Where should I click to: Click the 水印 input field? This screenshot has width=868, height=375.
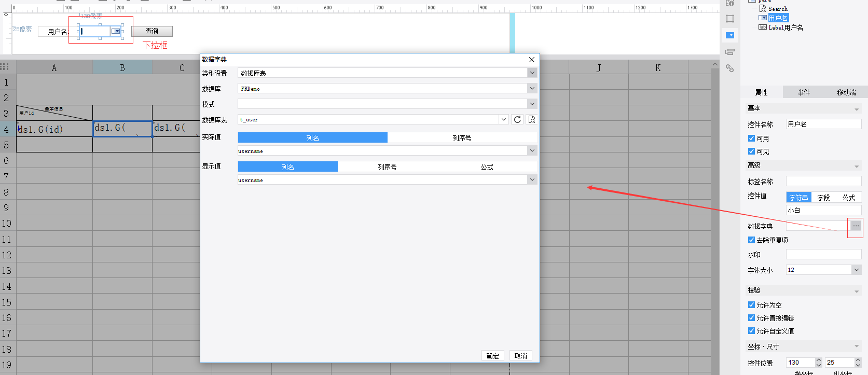(823, 254)
